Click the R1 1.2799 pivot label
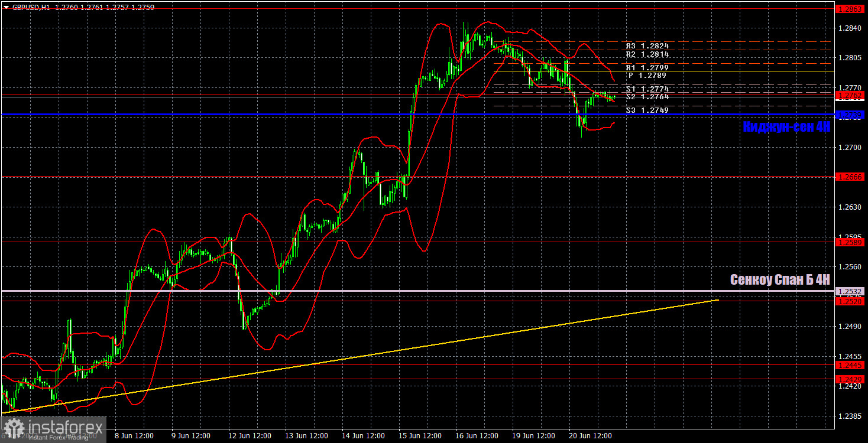868x443 pixels. (647, 68)
